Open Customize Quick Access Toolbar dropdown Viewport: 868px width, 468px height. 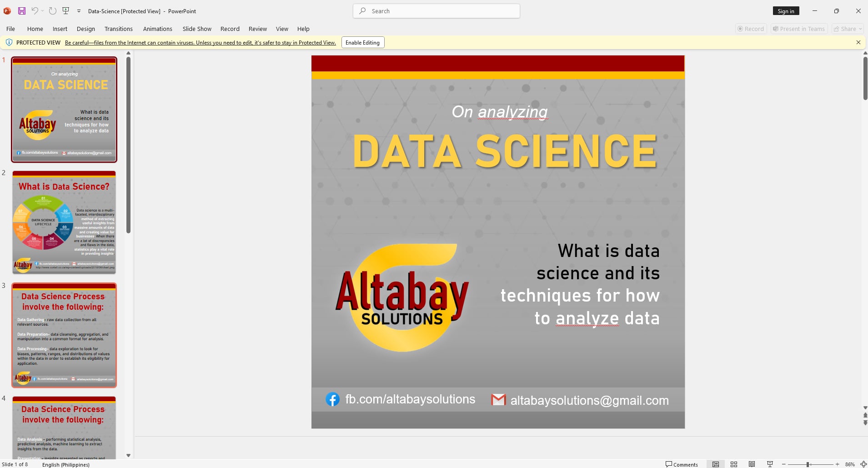79,11
